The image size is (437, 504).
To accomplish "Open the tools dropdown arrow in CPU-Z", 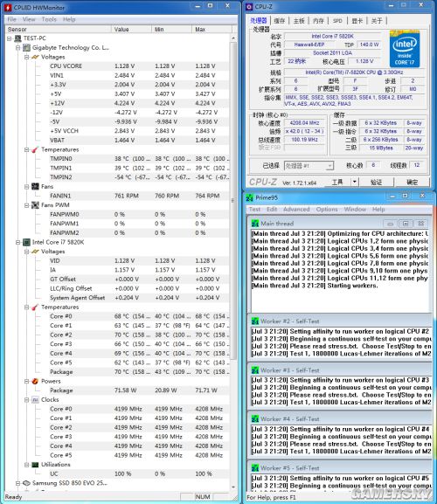I will [x=354, y=182].
